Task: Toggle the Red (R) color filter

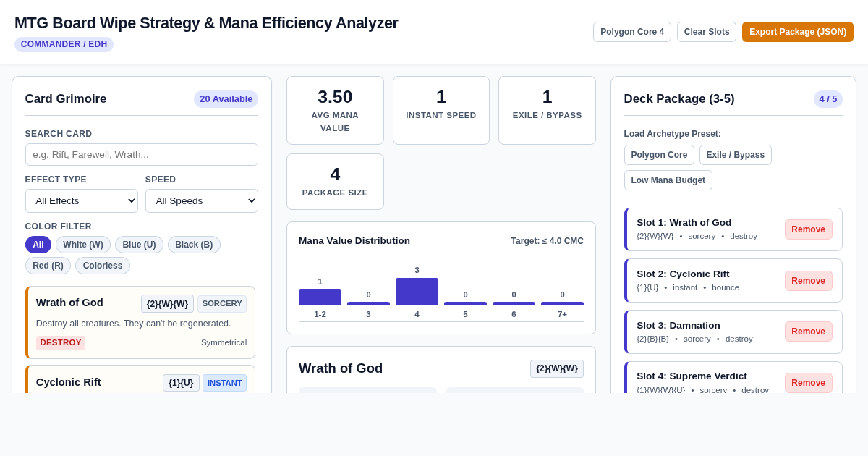Action: pyautogui.click(x=48, y=266)
